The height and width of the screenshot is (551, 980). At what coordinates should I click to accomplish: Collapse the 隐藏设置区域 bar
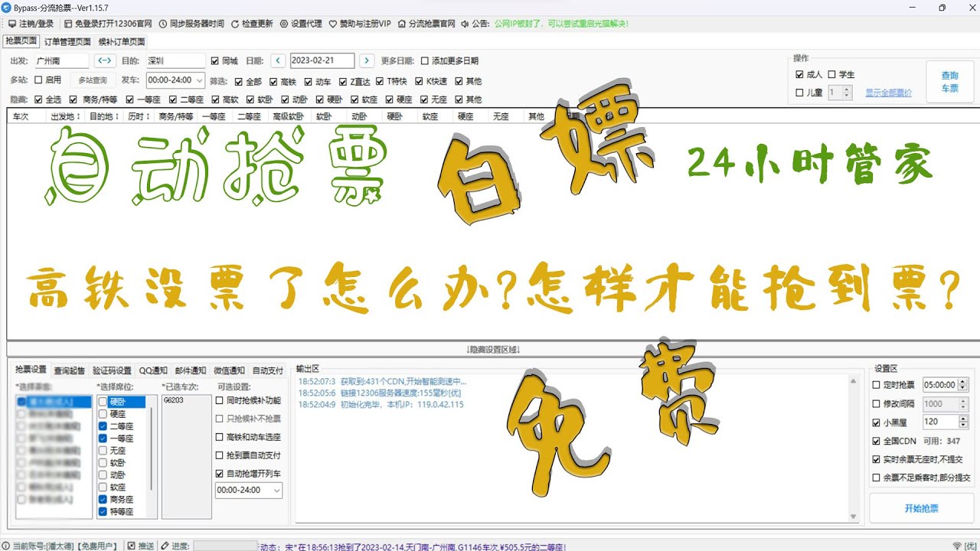point(493,349)
